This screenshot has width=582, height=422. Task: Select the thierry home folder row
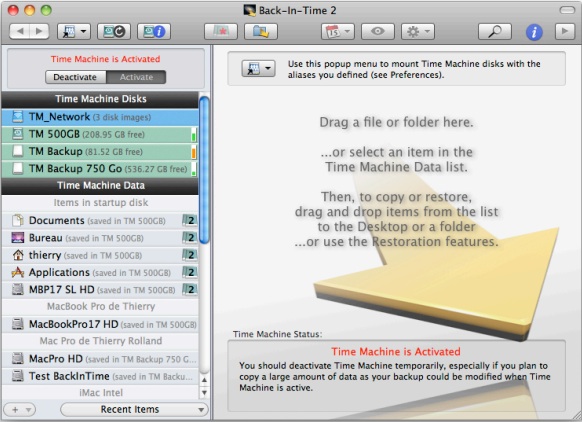pyautogui.click(x=100, y=255)
